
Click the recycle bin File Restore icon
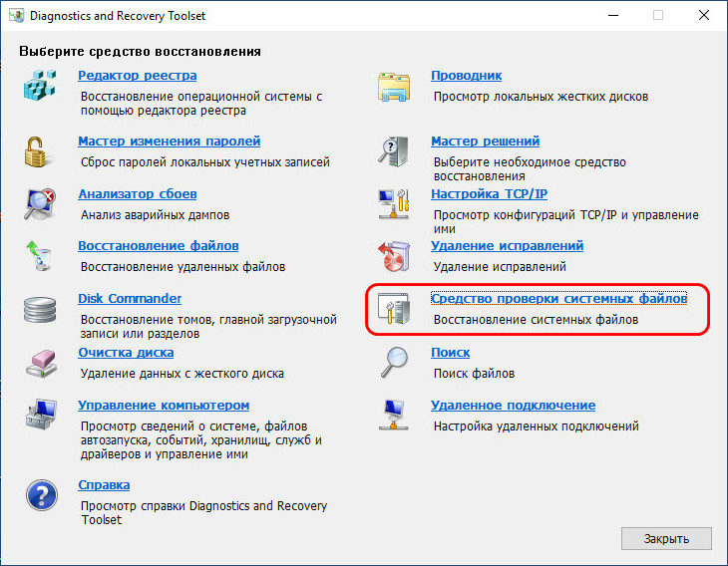click(x=39, y=256)
